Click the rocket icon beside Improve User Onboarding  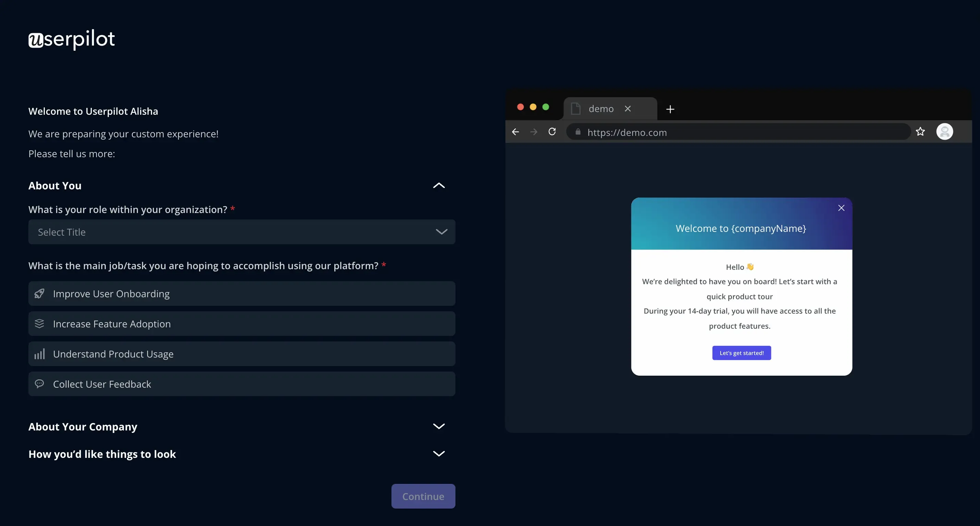tap(40, 293)
